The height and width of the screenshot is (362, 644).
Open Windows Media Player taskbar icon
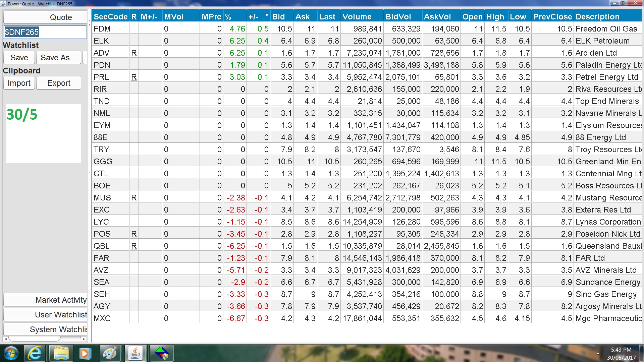85,353
